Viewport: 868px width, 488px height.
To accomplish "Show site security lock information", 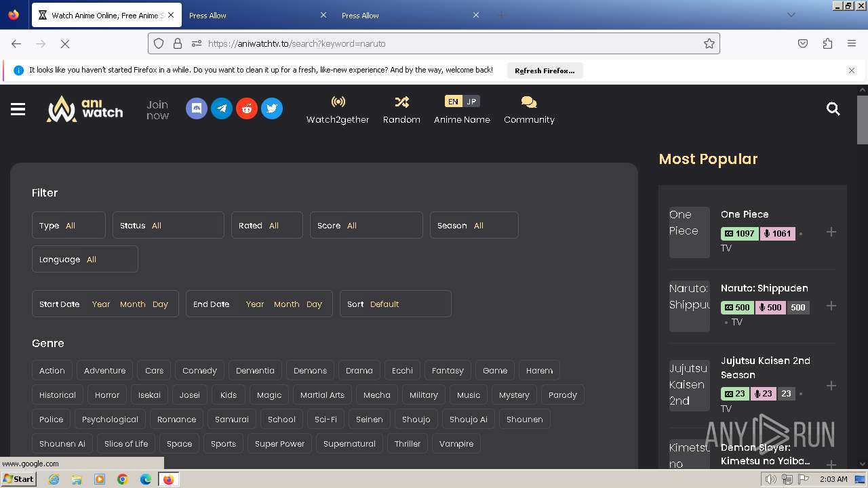I will [x=178, y=43].
